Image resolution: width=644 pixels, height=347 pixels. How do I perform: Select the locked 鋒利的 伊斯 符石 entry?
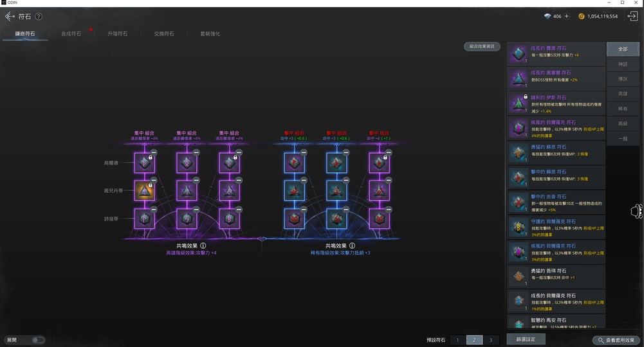556,103
